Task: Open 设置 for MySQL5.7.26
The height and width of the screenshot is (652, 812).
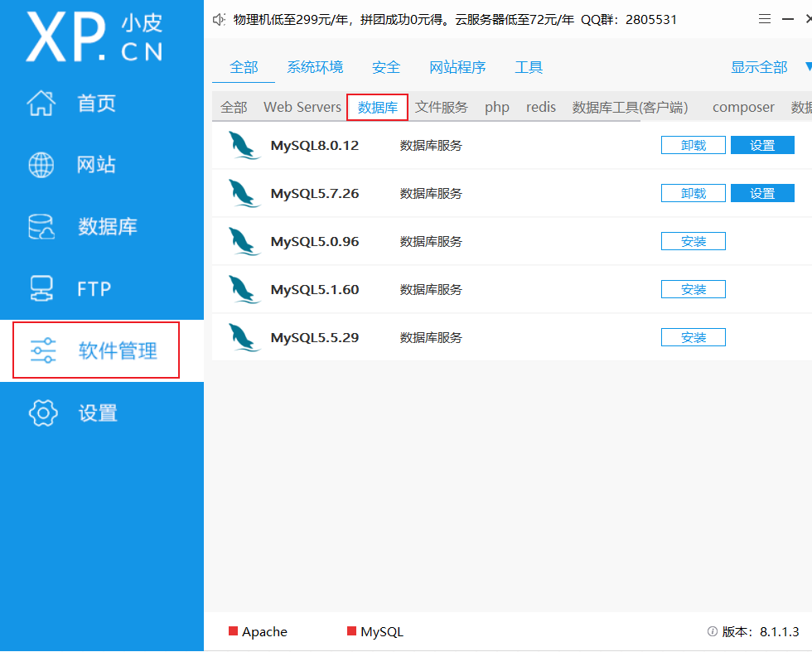Action: (762, 193)
